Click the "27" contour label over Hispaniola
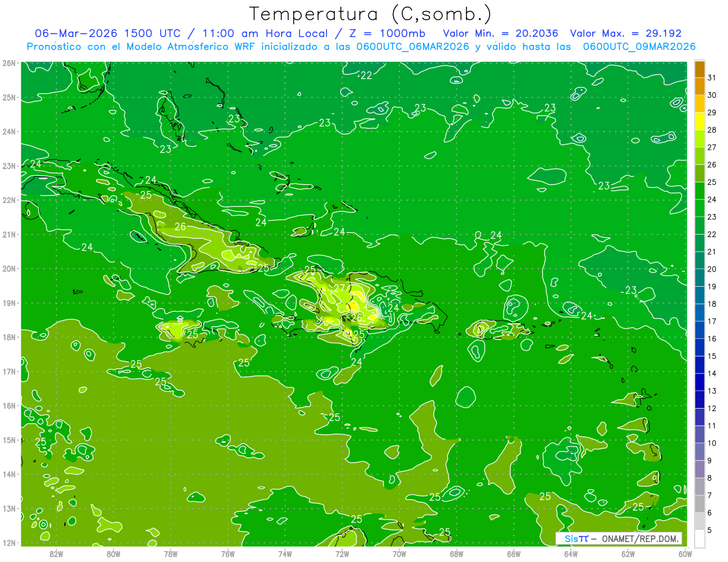Screen dimensions: 728x562 pyautogui.click(x=339, y=288)
